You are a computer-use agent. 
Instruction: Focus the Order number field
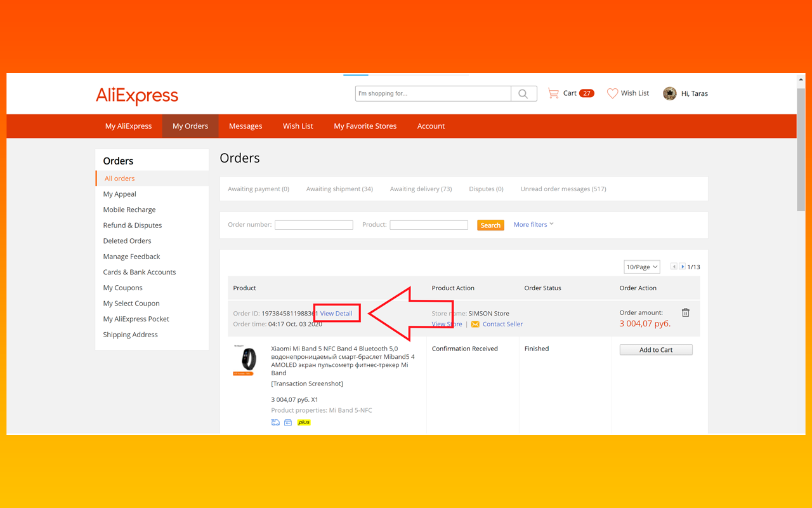pos(314,225)
